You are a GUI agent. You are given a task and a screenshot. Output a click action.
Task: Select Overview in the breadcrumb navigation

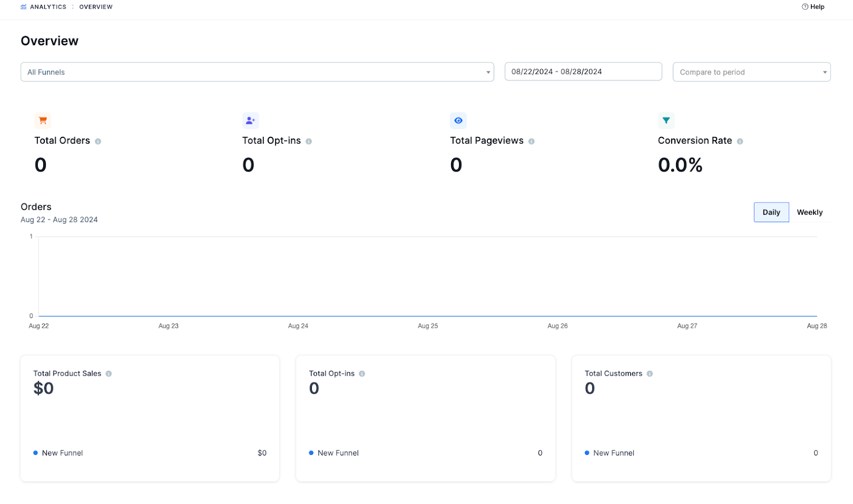(x=96, y=7)
